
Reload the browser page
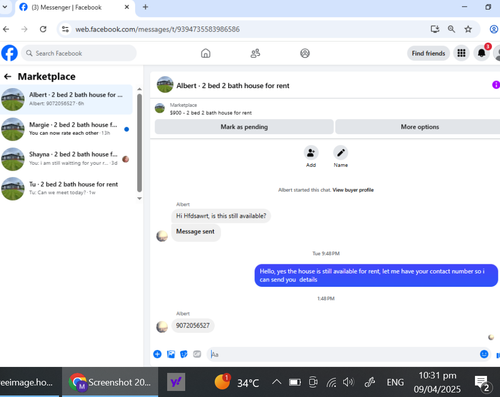[43, 29]
